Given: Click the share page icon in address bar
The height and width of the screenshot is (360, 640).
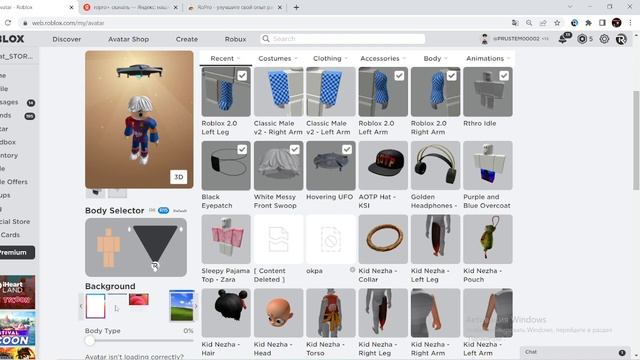Looking at the screenshot, I should pyautogui.click(x=543, y=23).
